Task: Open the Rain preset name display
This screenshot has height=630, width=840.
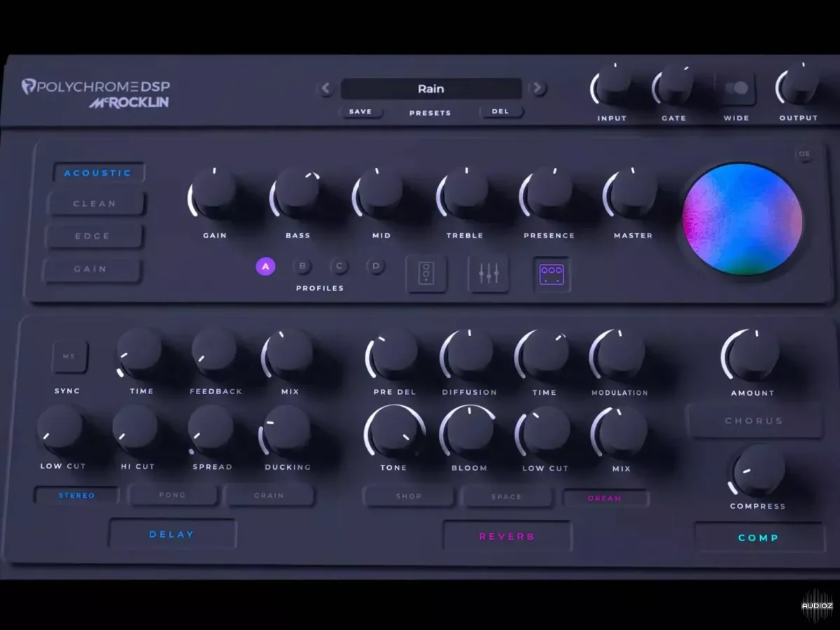Action: [x=431, y=89]
